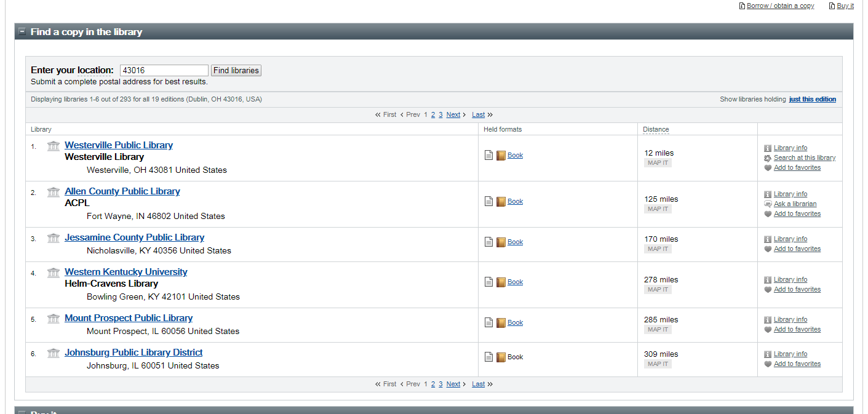
Task: Click the brown book icon in Westerville row
Action: point(501,155)
